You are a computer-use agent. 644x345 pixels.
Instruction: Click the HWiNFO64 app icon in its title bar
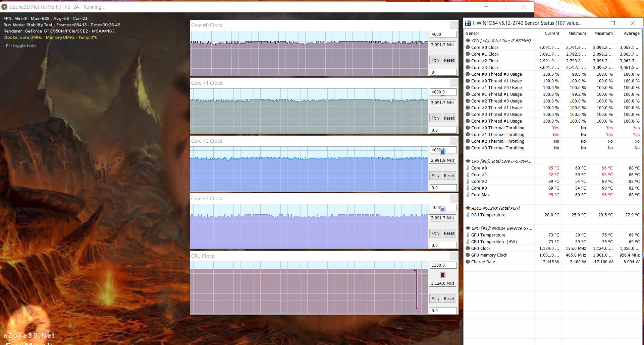[x=468, y=23]
